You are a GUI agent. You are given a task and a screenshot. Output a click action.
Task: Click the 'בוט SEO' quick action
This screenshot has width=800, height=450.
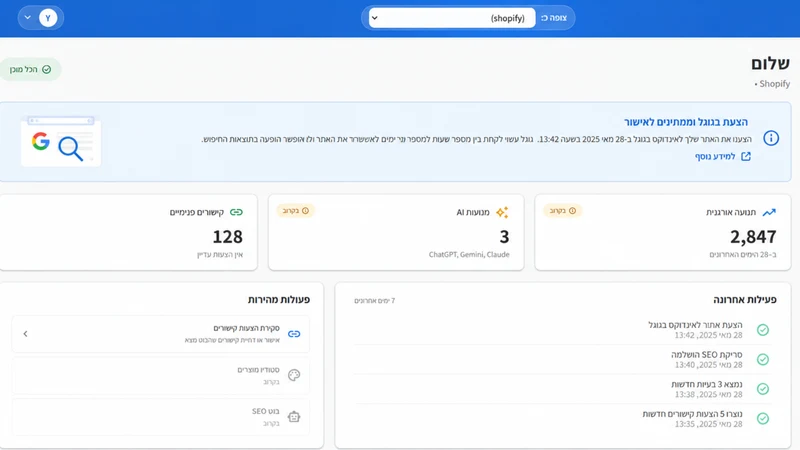(161, 417)
